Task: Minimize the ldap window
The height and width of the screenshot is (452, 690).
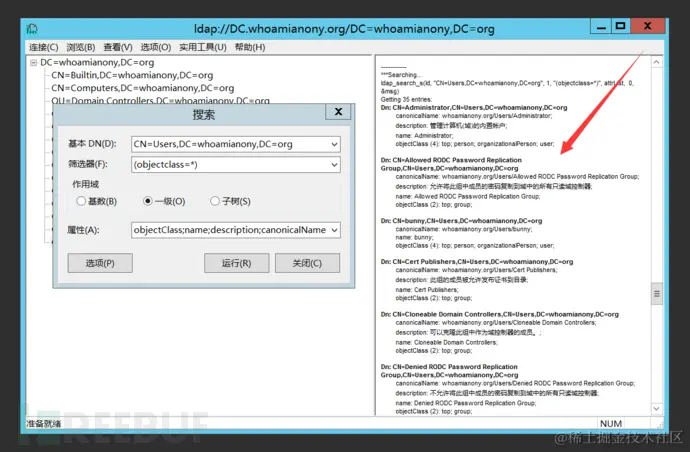Action: 601,27
